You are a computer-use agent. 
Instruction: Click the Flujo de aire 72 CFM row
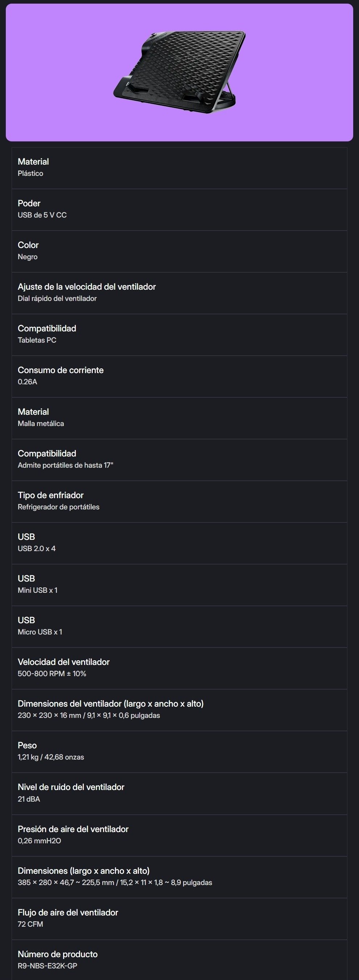coord(179,918)
